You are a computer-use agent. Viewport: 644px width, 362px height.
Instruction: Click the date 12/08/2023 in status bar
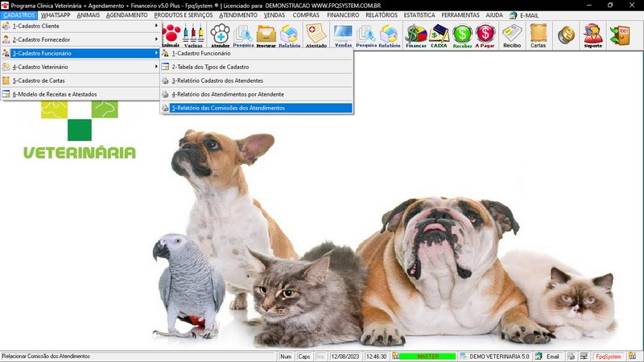point(345,356)
